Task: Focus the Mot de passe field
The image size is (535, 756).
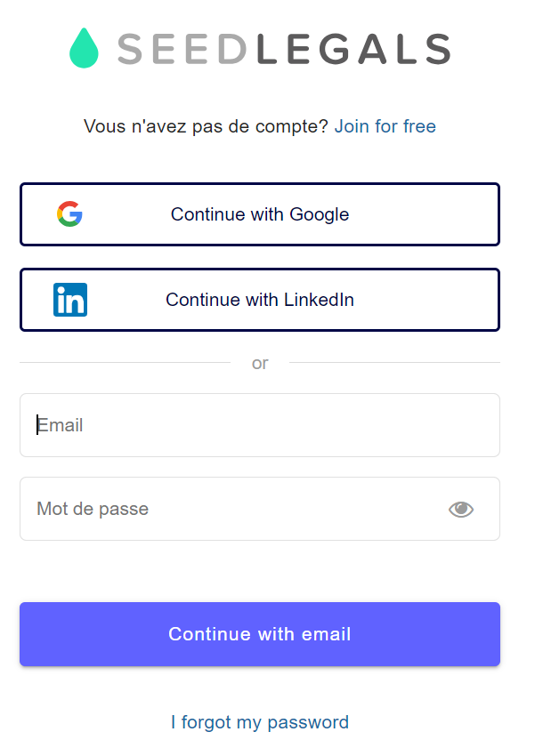Action: pyautogui.click(x=231, y=509)
